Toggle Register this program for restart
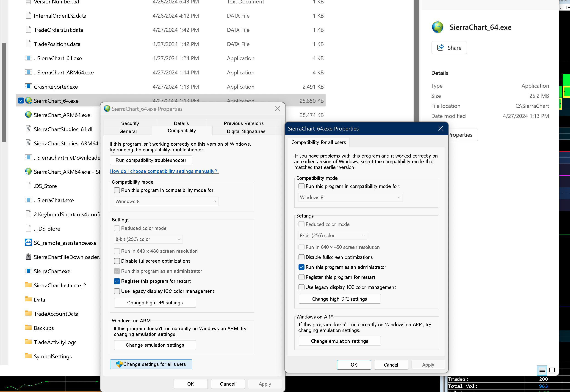The height and width of the screenshot is (392, 570). coord(117,281)
